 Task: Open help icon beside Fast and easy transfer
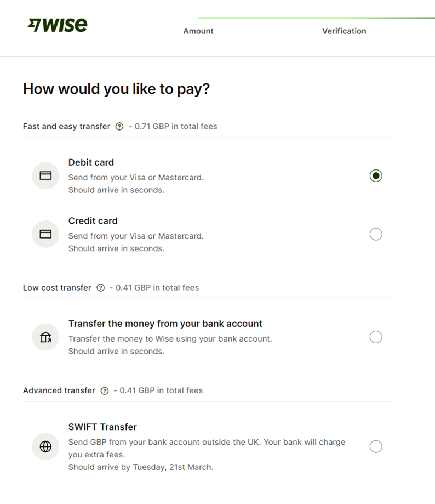point(119,127)
